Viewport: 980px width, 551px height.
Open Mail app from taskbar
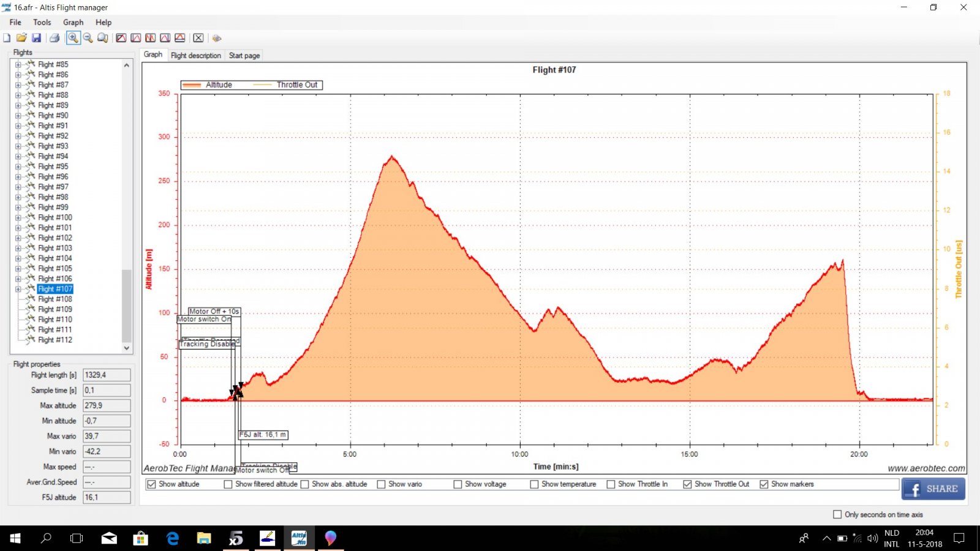pyautogui.click(x=109, y=538)
